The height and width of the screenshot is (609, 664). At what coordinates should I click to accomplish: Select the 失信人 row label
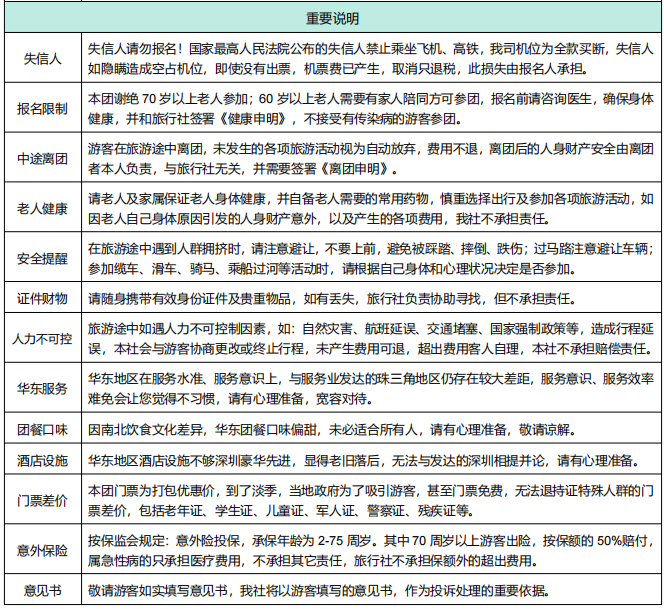42,58
